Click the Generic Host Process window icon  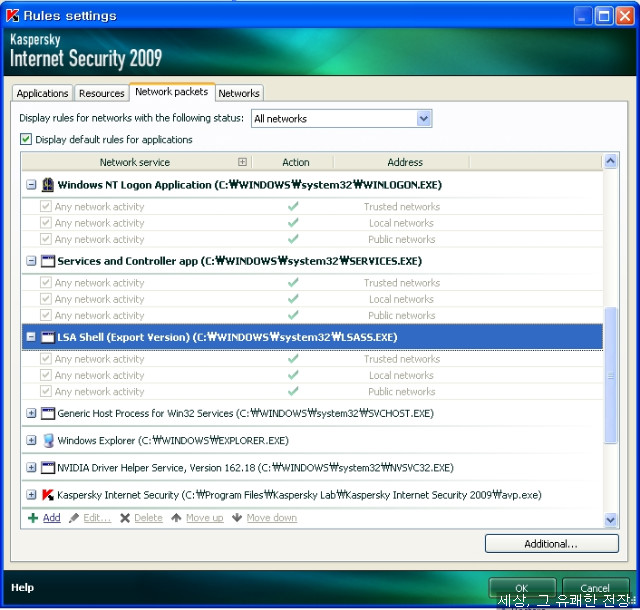pyautogui.click(x=48, y=413)
